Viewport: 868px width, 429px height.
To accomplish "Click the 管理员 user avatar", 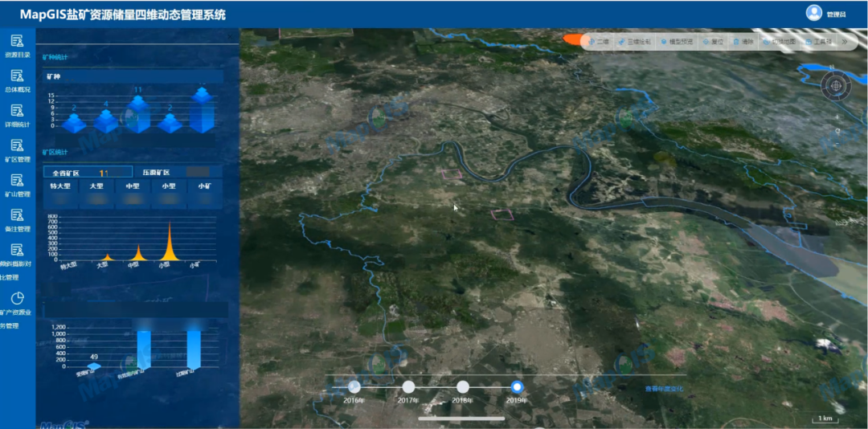I will coord(814,13).
